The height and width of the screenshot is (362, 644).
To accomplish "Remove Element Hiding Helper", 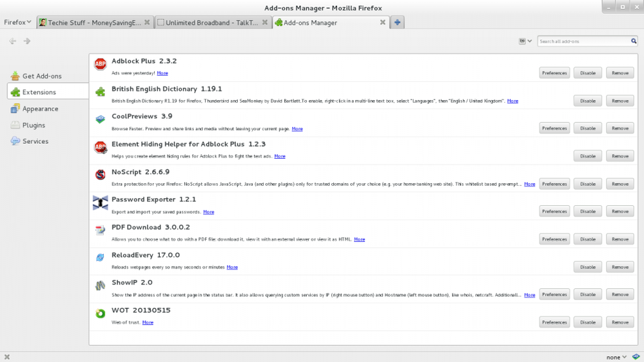I will pos(620,156).
